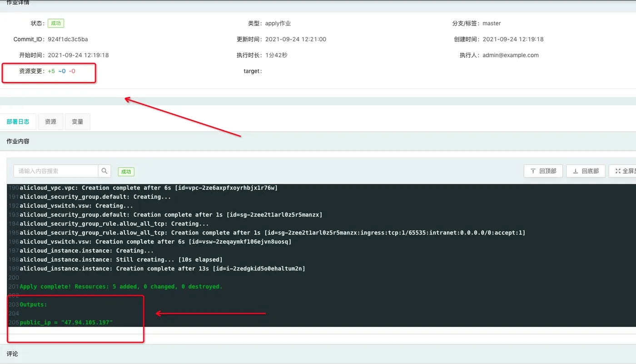Image resolution: width=636 pixels, height=364 pixels.
Task: Click log line 199 instance creation complete
Action: 162,269
